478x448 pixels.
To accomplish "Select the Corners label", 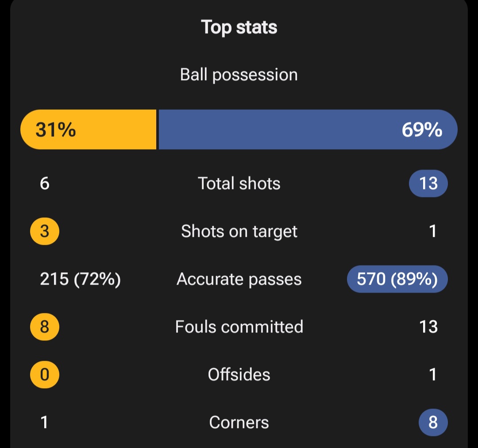I will [x=239, y=422].
